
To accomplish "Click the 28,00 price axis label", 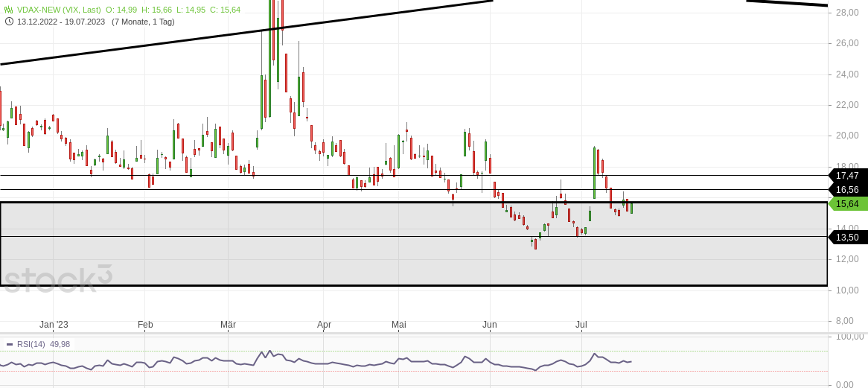I will tap(847, 12).
